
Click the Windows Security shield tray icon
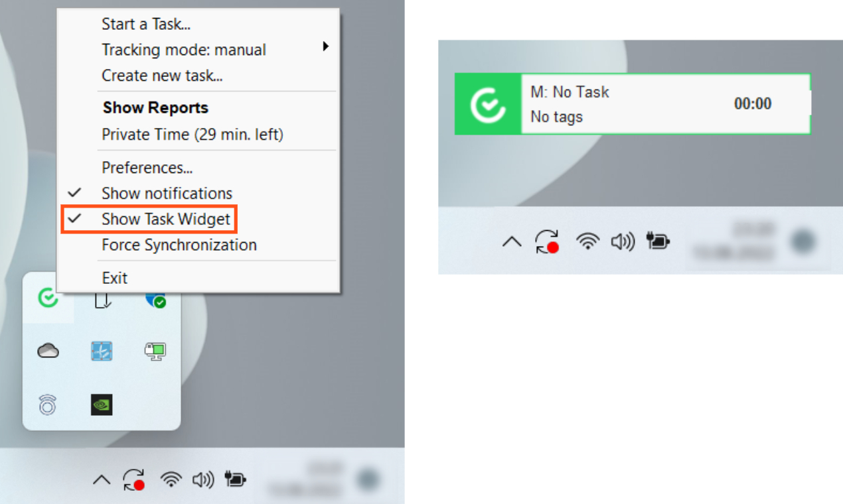coord(156,299)
